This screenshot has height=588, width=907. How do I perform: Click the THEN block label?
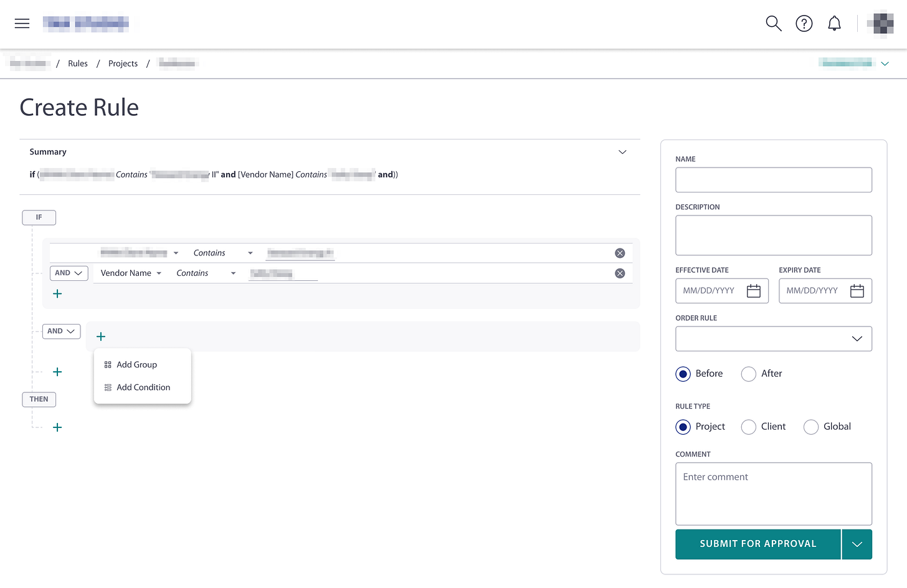(39, 399)
